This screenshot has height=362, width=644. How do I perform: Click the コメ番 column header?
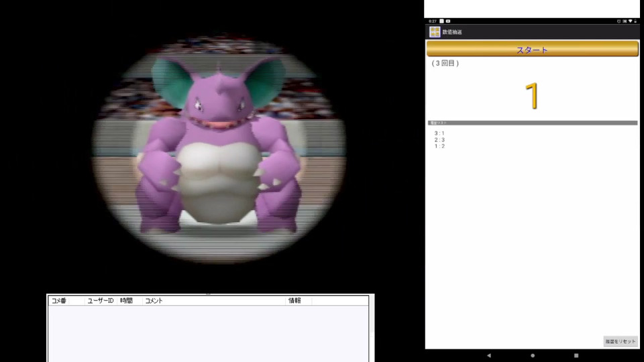click(x=59, y=301)
